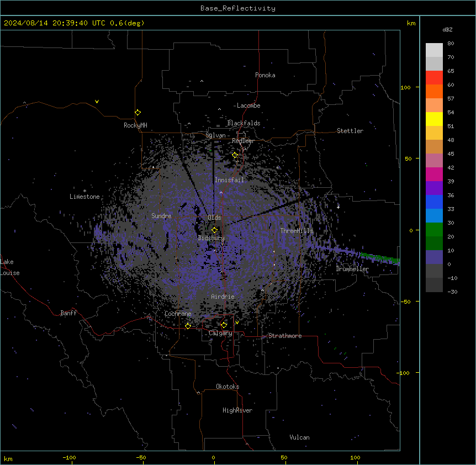Click the Base_Reflectivity title text
This screenshot has width=476, height=465.
point(238,8)
